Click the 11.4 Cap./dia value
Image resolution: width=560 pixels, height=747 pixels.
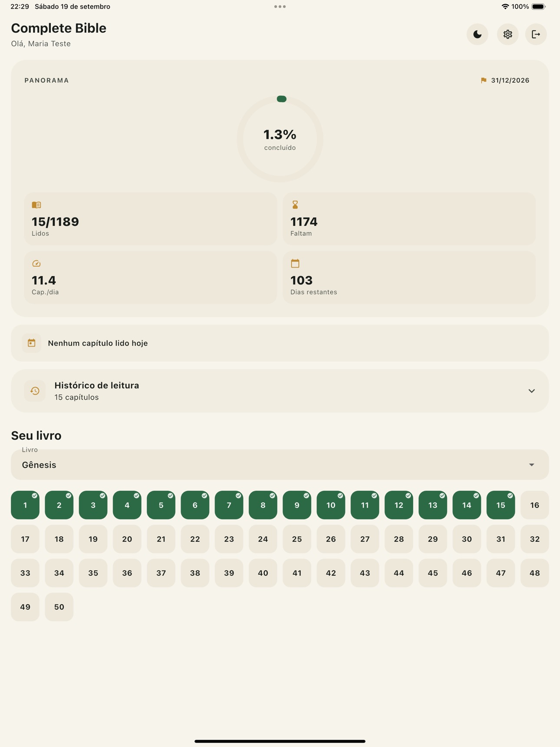click(44, 281)
